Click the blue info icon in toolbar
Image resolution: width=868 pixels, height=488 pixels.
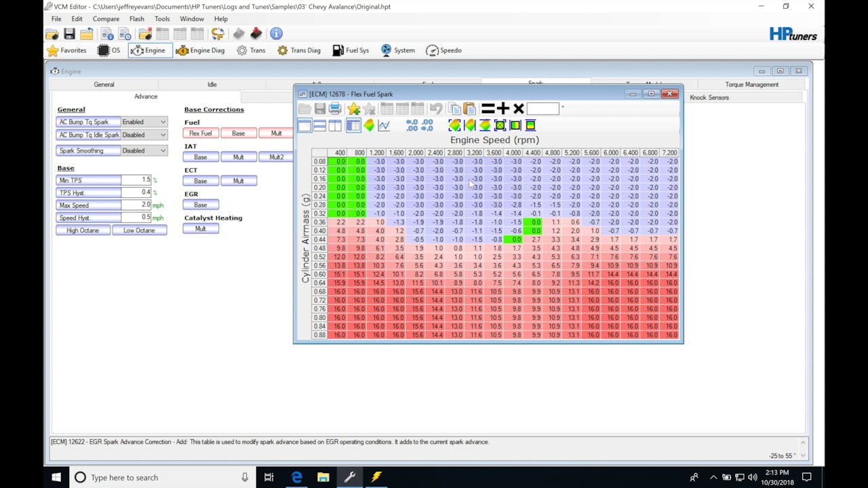tap(276, 34)
